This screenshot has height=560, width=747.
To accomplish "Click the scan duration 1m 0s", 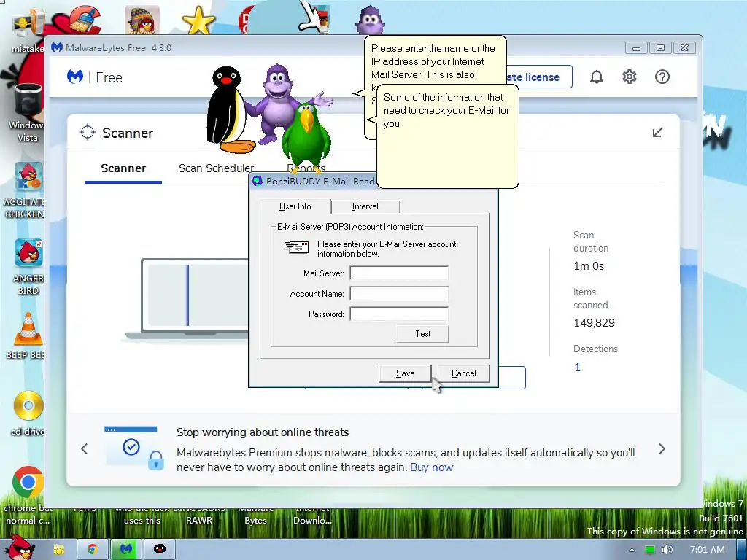I will [x=589, y=266].
